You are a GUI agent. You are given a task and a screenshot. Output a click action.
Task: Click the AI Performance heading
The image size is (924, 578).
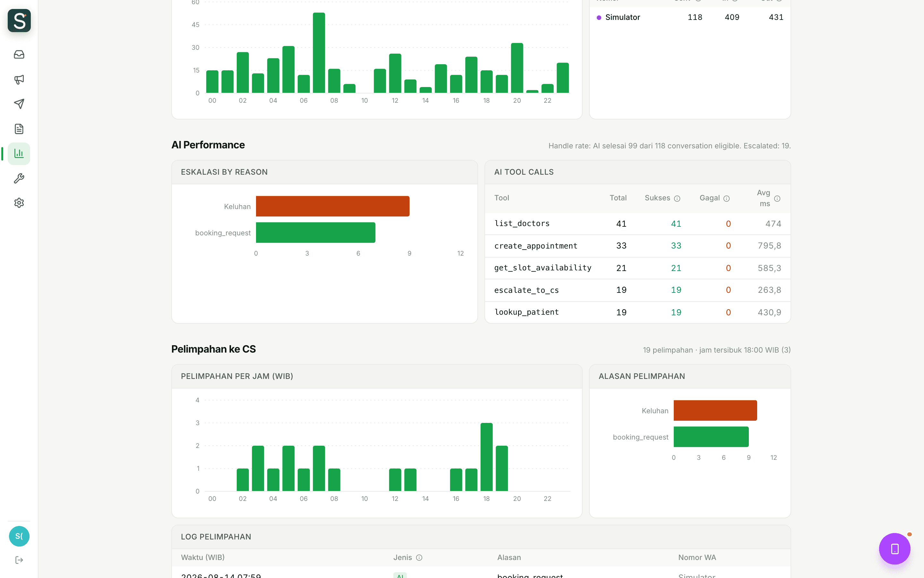click(x=208, y=145)
